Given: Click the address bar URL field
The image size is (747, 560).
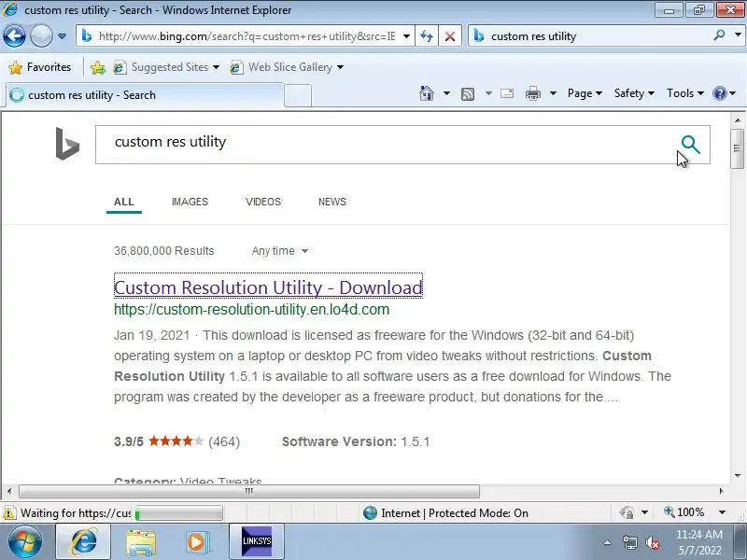Looking at the screenshot, I should coord(247,36).
